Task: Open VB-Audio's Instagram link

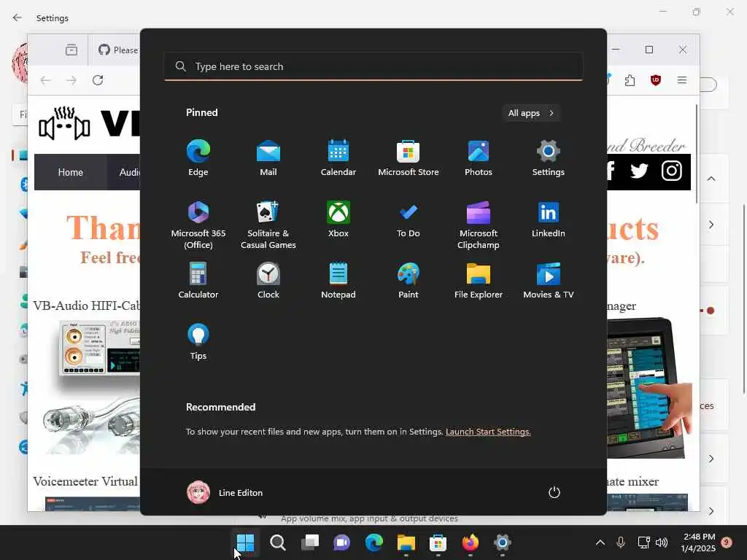Action: click(x=672, y=171)
